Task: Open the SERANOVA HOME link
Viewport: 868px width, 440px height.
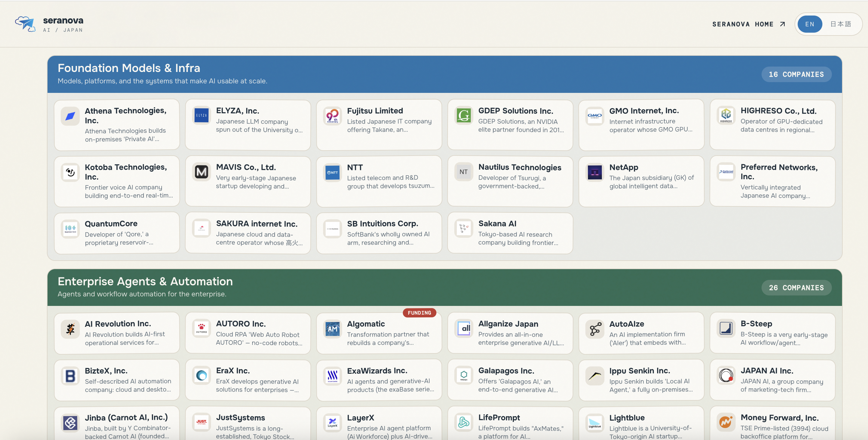Action: click(749, 24)
